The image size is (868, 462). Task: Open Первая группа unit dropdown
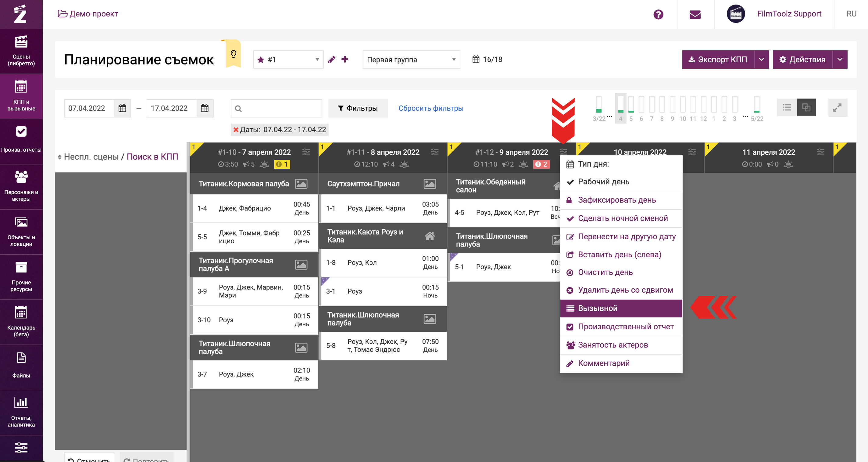pos(411,60)
